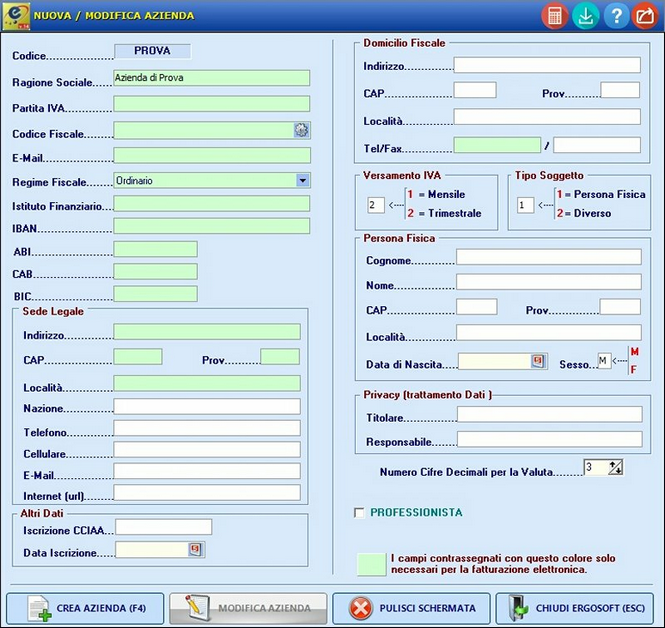Open calendar icon for Data di Nascita
665x628 pixels.
538,361
